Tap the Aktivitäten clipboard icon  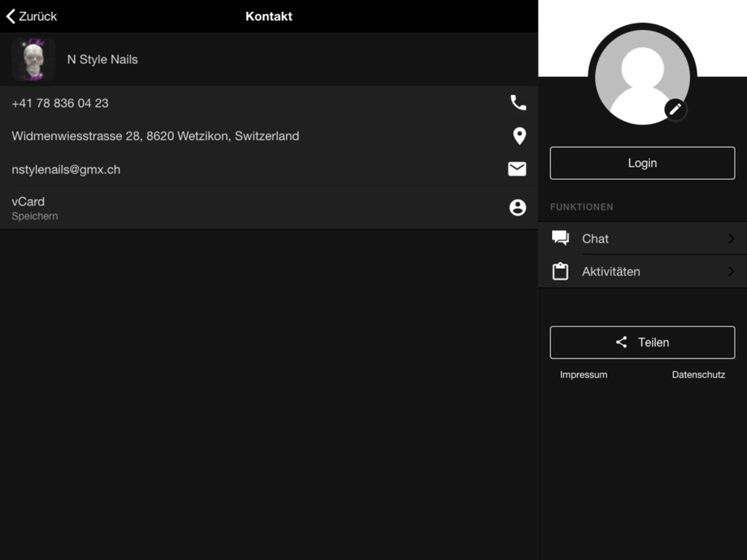560,272
